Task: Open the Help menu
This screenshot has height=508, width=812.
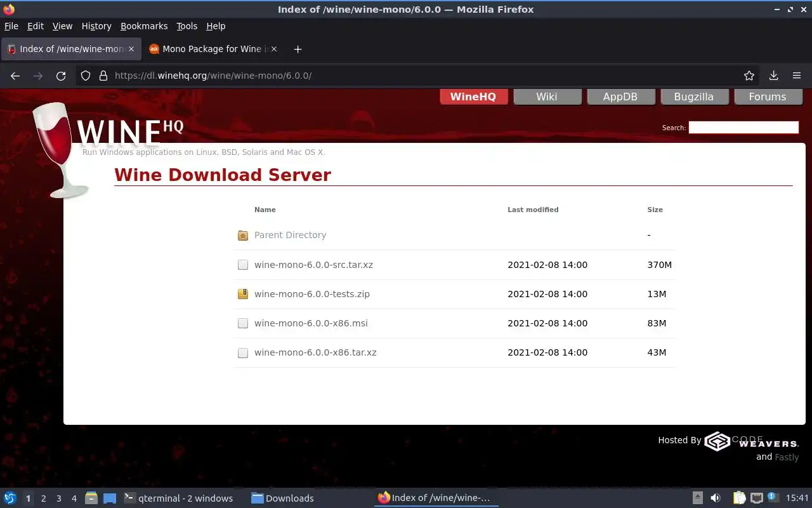Action: click(216, 26)
